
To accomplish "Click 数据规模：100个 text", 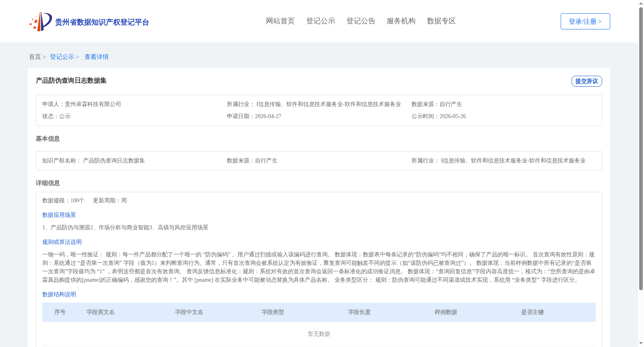I will pyautogui.click(x=63, y=200).
